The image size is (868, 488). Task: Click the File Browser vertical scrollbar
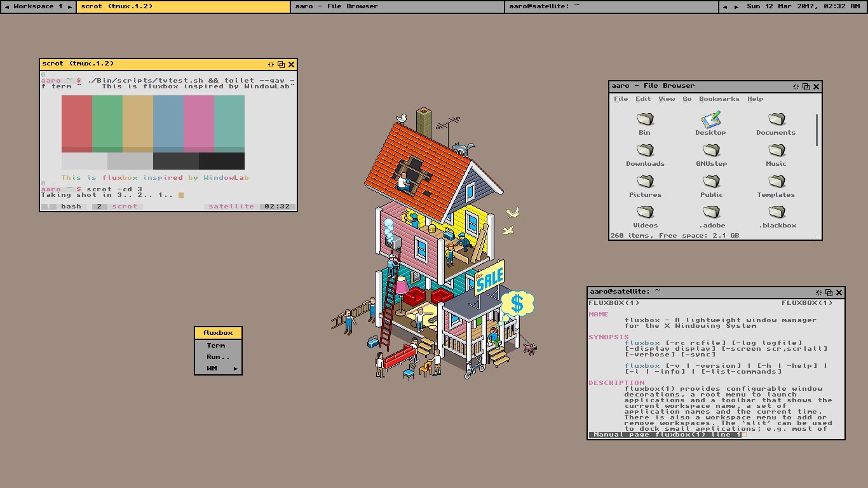pyautogui.click(x=817, y=130)
